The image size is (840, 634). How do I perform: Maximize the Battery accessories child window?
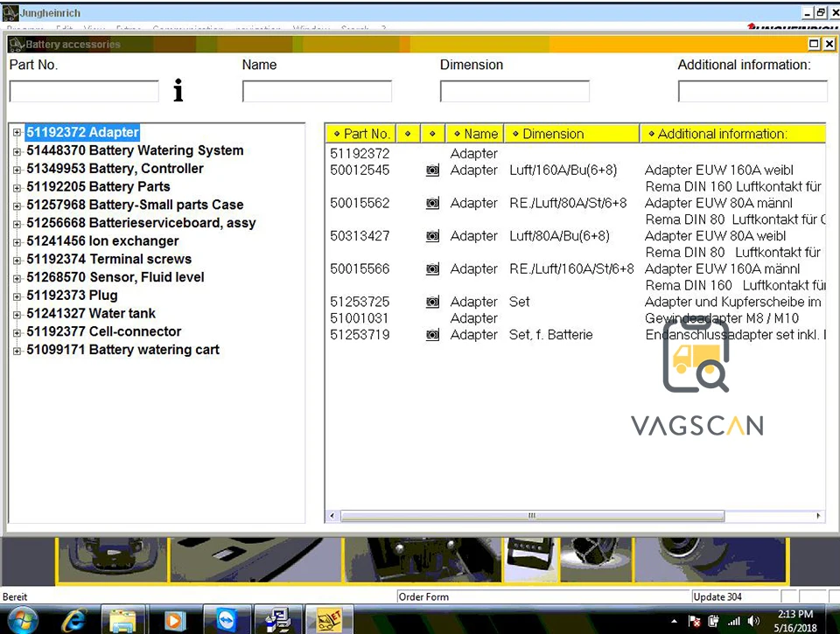[814, 44]
